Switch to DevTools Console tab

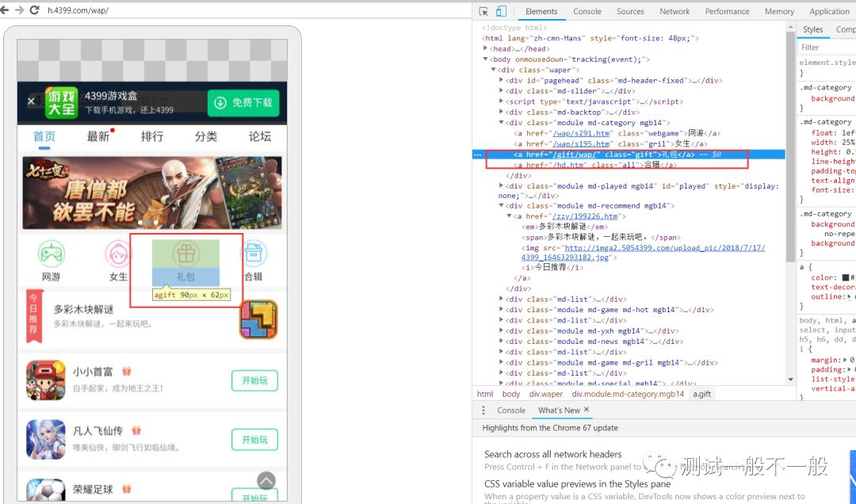pyautogui.click(x=587, y=11)
